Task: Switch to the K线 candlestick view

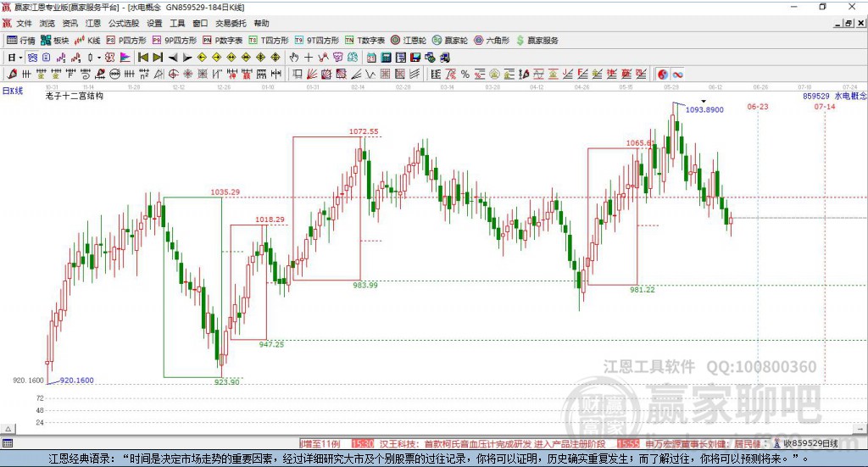Action: point(87,41)
